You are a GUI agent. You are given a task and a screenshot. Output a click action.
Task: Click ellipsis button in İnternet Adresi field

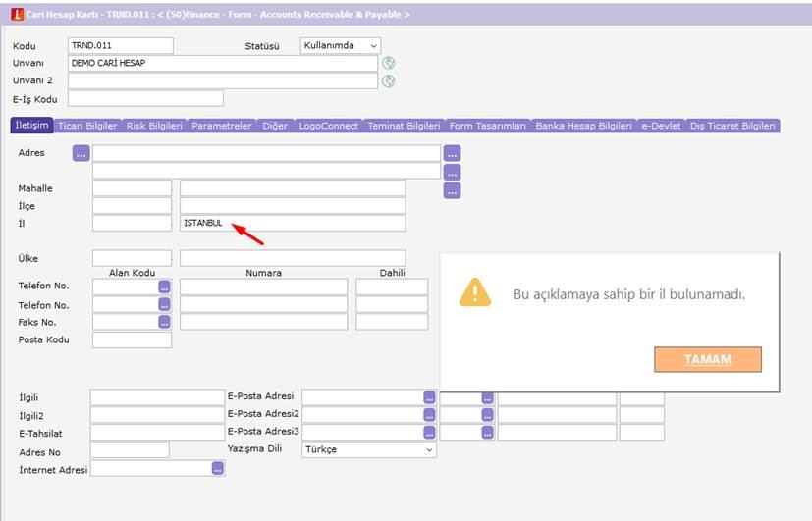pyautogui.click(x=218, y=469)
